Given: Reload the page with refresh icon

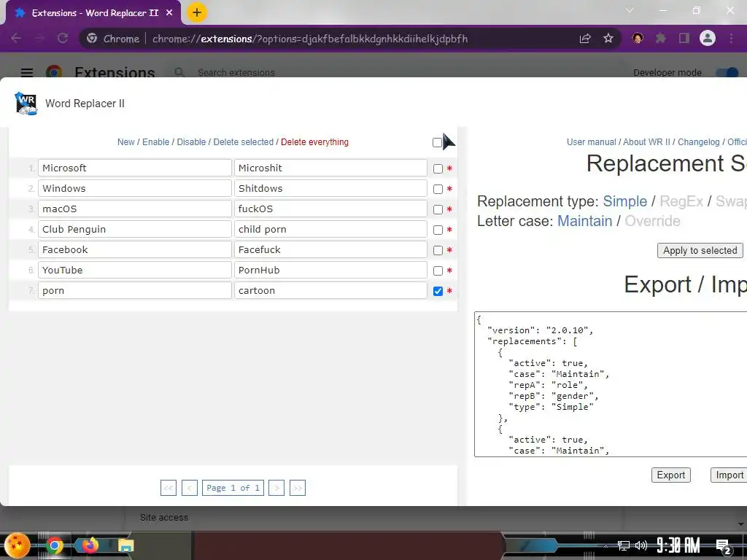Looking at the screenshot, I should 63,38.
